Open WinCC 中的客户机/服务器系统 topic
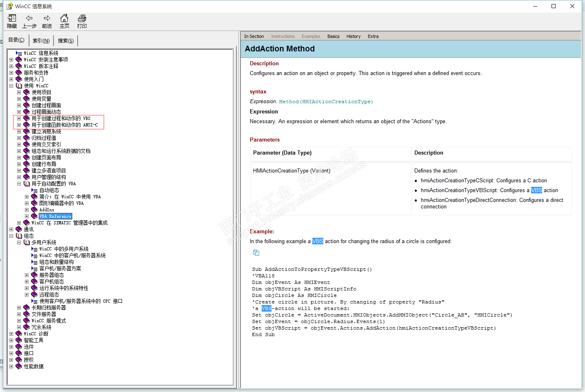The width and height of the screenshot is (585, 392). click(73, 255)
